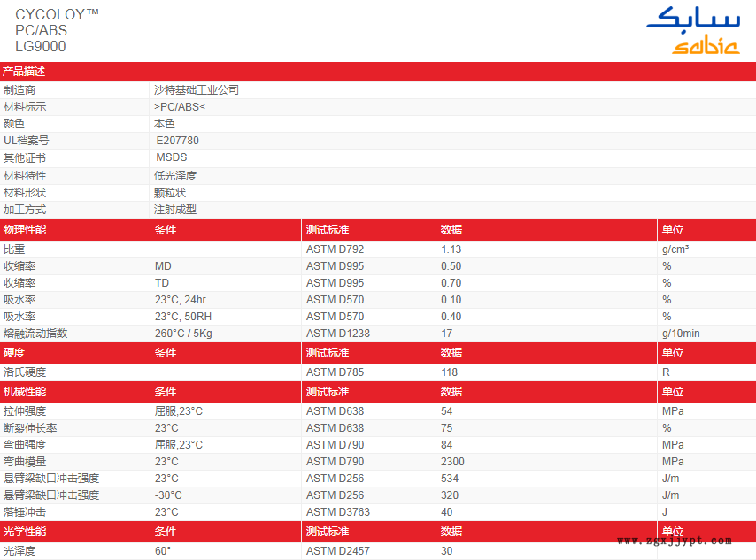Click the 物理性能 section header
This screenshot has width=756, height=560.
click(x=25, y=230)
